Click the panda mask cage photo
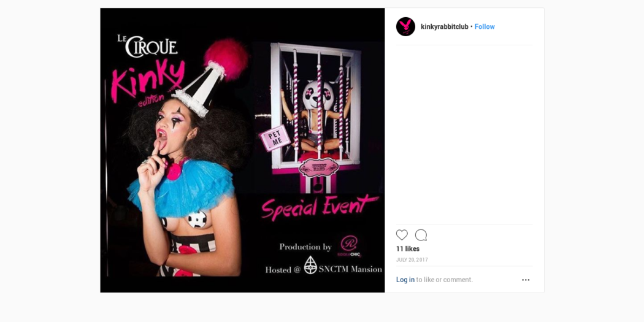 tap(318, 117)
